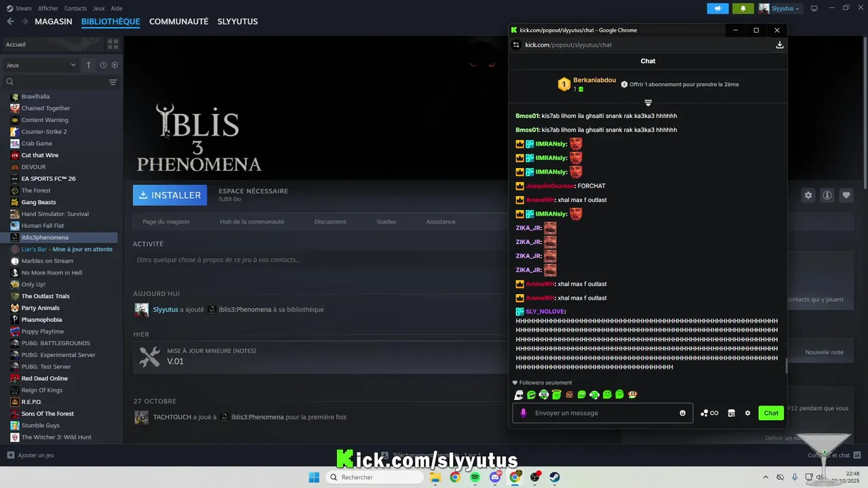The height and width of the screenshot is (488, 868).
Task: Open the Contacts menu
Action: pyautogui.click(x=75, y=8)
